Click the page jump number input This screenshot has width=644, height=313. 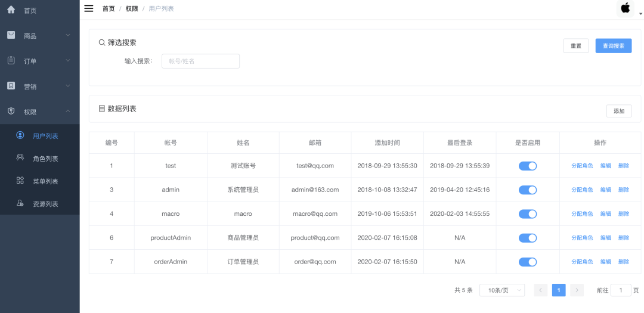click(621, 290)
